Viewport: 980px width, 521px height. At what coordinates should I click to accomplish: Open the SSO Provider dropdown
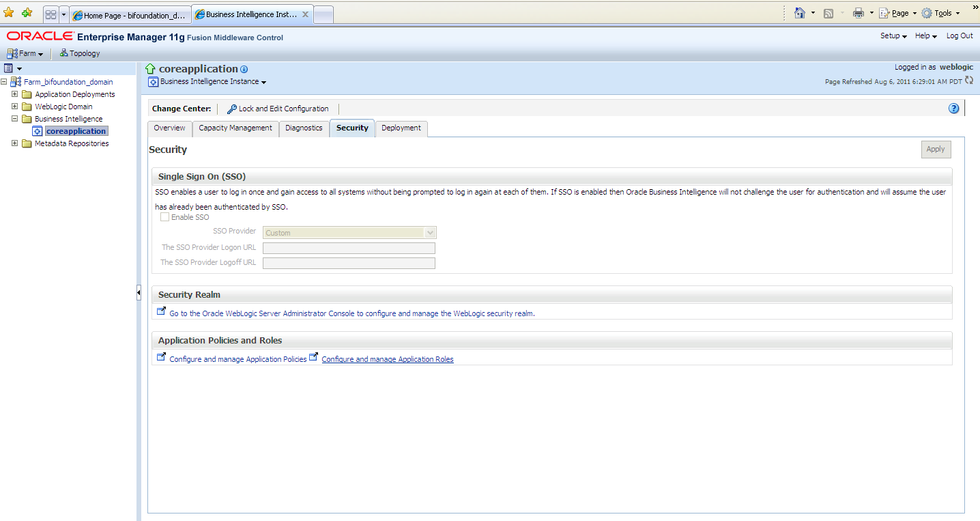click(429, 233)
